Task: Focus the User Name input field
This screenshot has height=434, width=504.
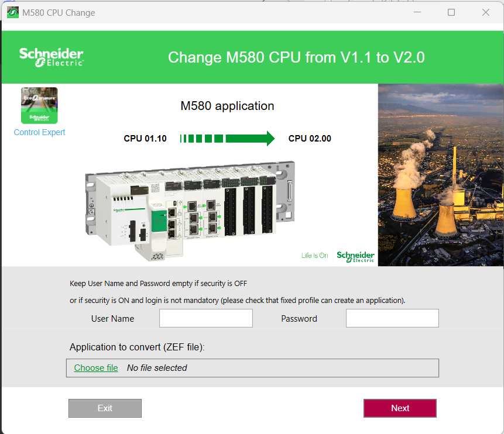Action: (x=205, y=318)
